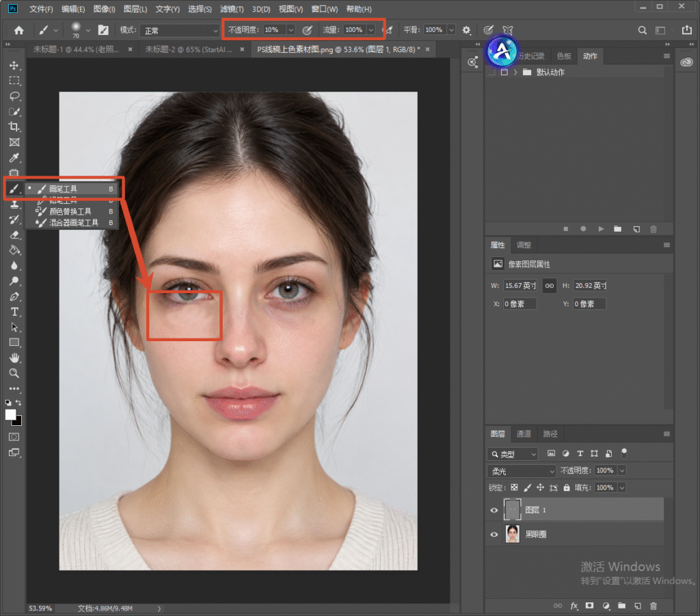Toggle lock position icon
This screenshot has width=700, height=616.
(540, 487)
